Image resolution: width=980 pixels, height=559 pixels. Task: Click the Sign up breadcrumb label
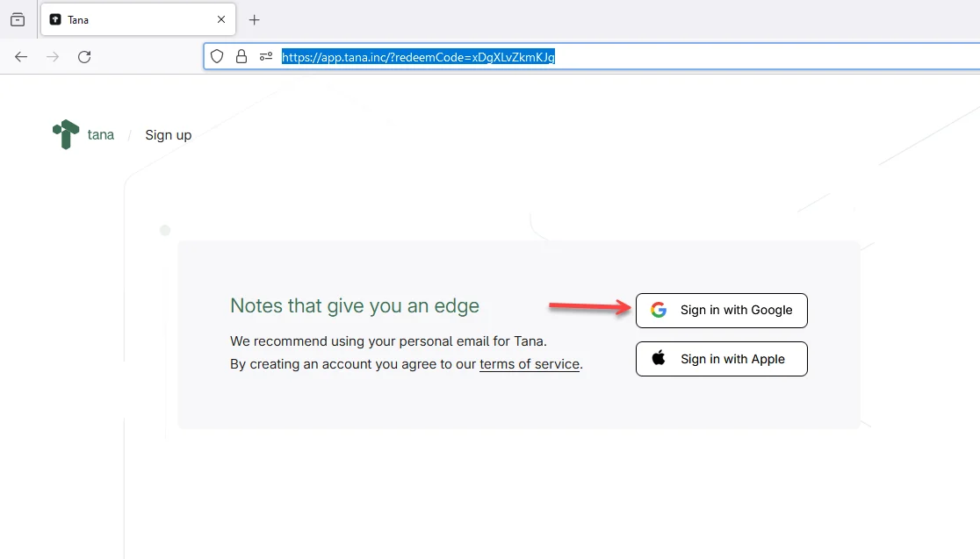(168, 135)
